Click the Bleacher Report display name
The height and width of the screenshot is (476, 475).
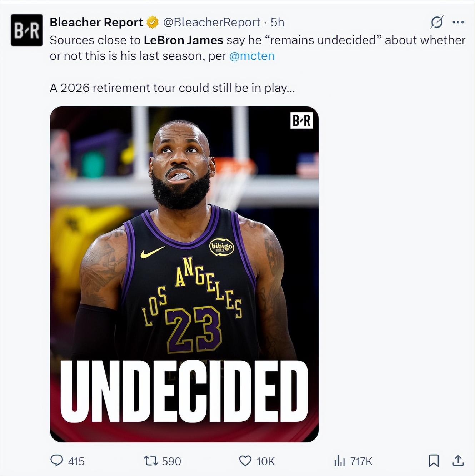(96, 22)
